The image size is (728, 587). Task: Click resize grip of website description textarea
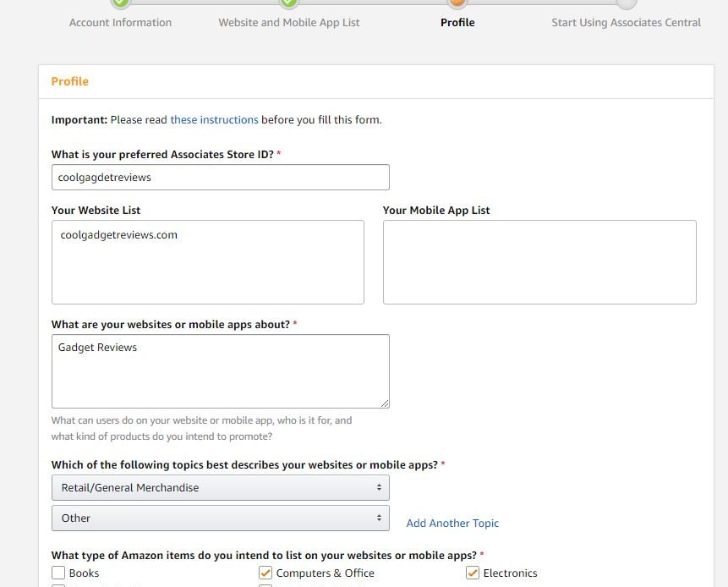pos(385,403)
